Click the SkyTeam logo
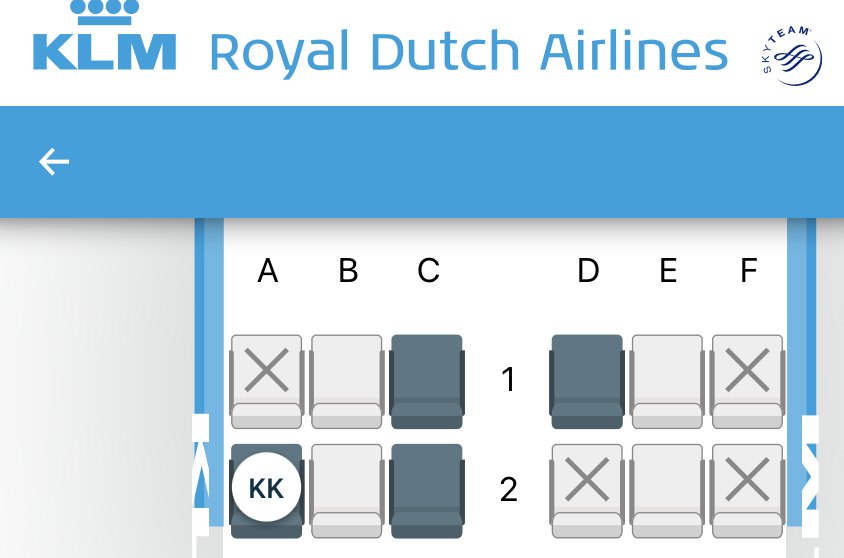This screenshot has height=558, width=844. (792, 55)
